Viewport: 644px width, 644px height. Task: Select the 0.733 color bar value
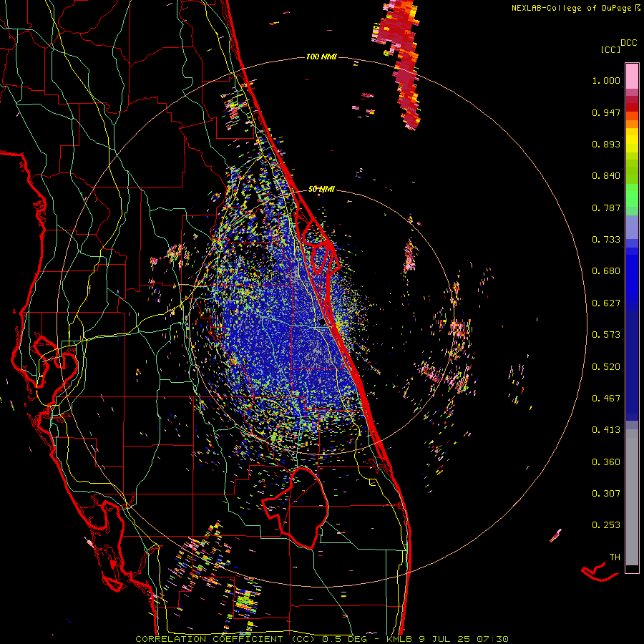click(606, 240)
